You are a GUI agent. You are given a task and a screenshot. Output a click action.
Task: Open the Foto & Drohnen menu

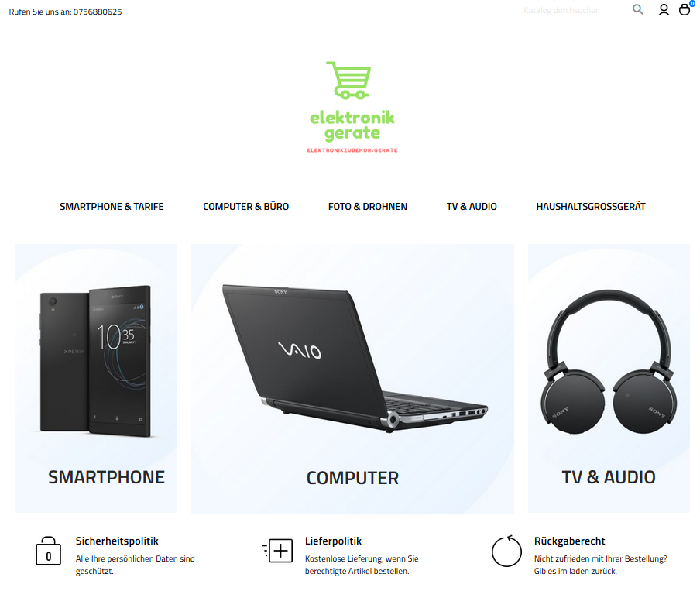[367, 207]
